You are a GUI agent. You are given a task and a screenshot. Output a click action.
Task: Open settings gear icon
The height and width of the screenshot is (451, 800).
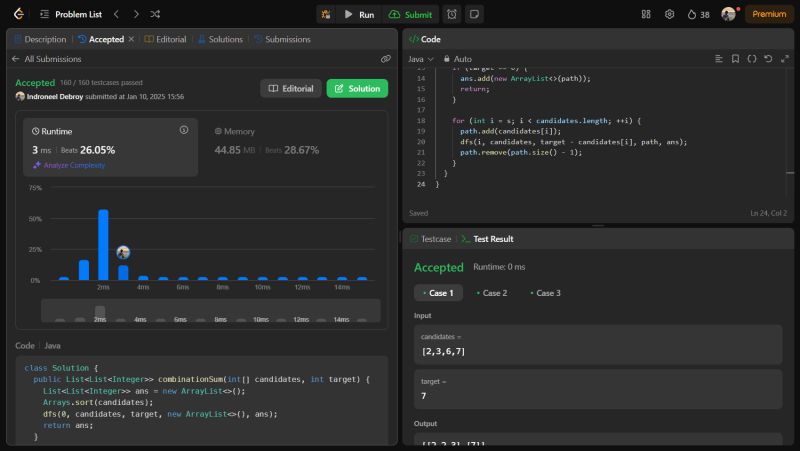669,14
